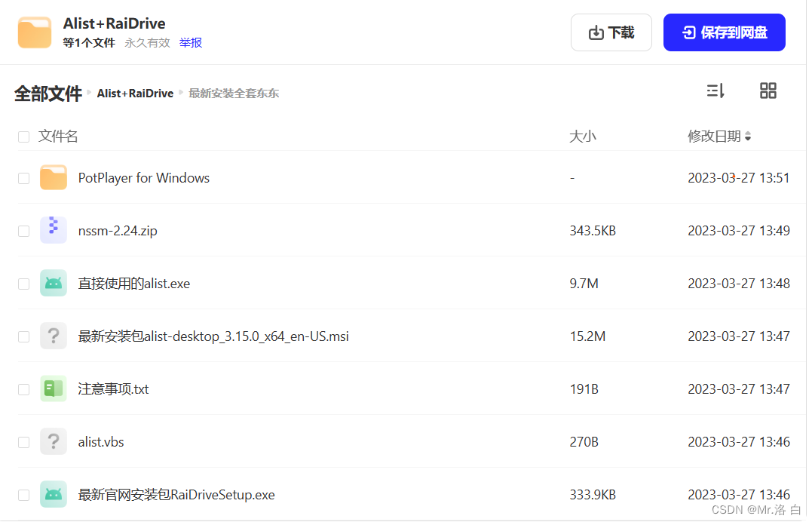Click the list sorting icon near top right

point(715,91)
